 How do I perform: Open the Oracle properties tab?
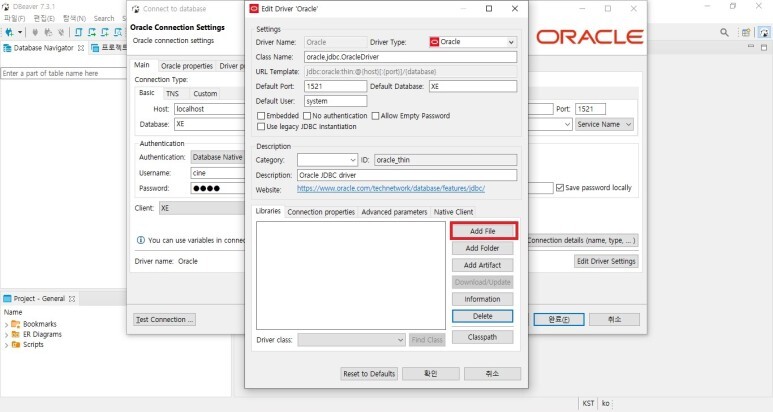(187, 66)
